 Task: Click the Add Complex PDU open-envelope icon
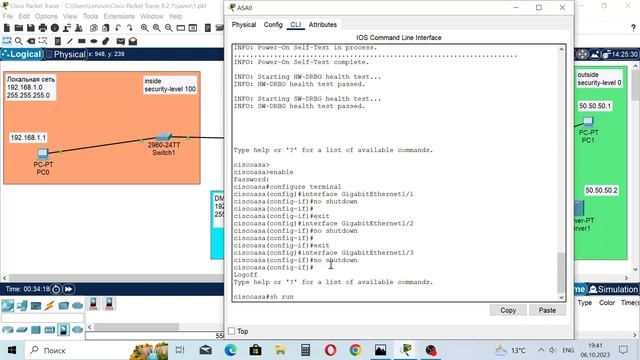pyautogui.click(x=133, y=41)
